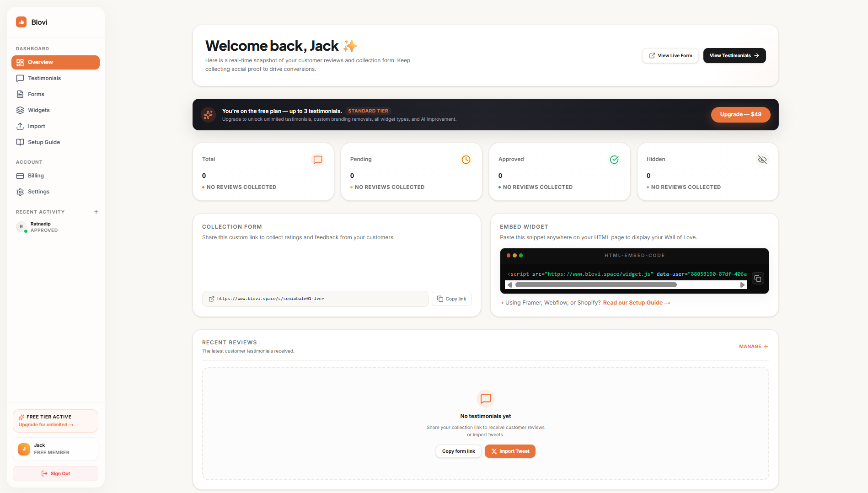Image resolution: width=868 pixels, height=493 pixels.
Task: Click the embed code horizontal scrollbar thumb
Action: tap(596, 285)
